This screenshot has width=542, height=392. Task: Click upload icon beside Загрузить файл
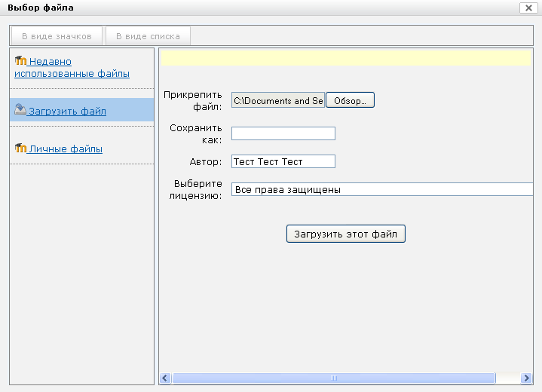20,109
